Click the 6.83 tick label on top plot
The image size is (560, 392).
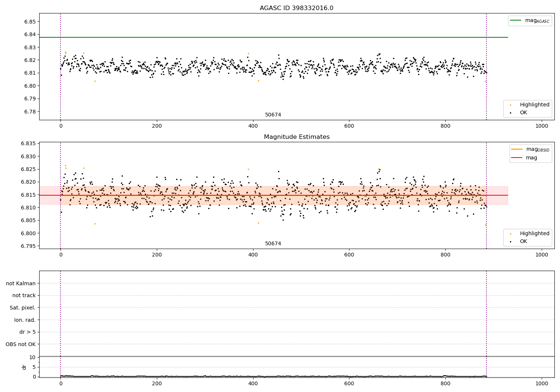click(x=29, y=47)
